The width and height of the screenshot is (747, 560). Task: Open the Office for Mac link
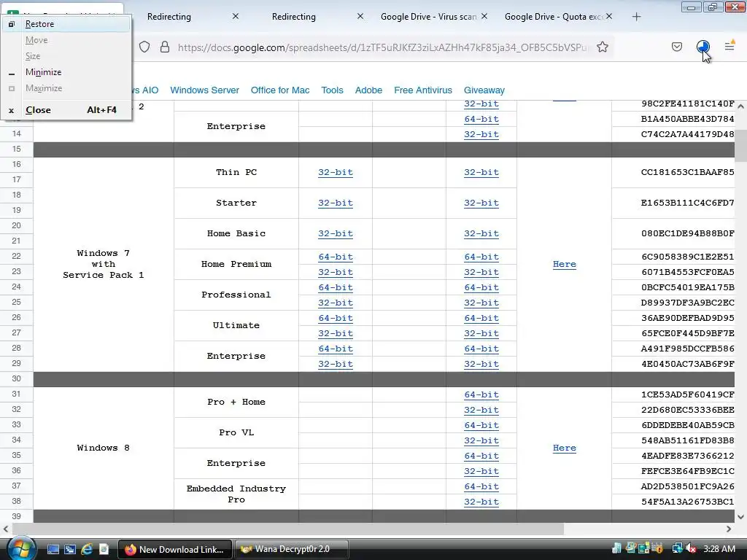(x=280, y=90)
